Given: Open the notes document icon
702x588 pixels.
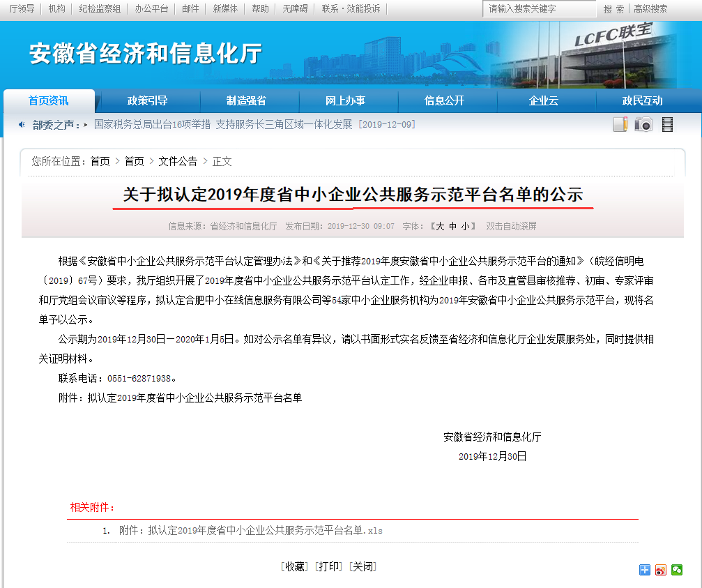Looking at the screenshot, I should tap(620, 125).
